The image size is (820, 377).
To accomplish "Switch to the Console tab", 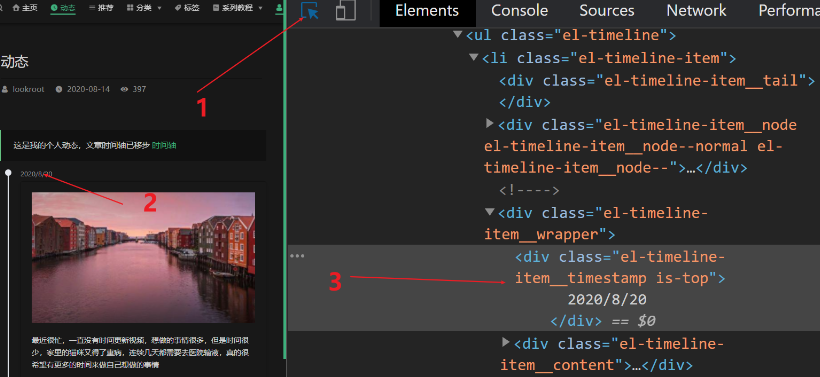I will pos(519,10).
